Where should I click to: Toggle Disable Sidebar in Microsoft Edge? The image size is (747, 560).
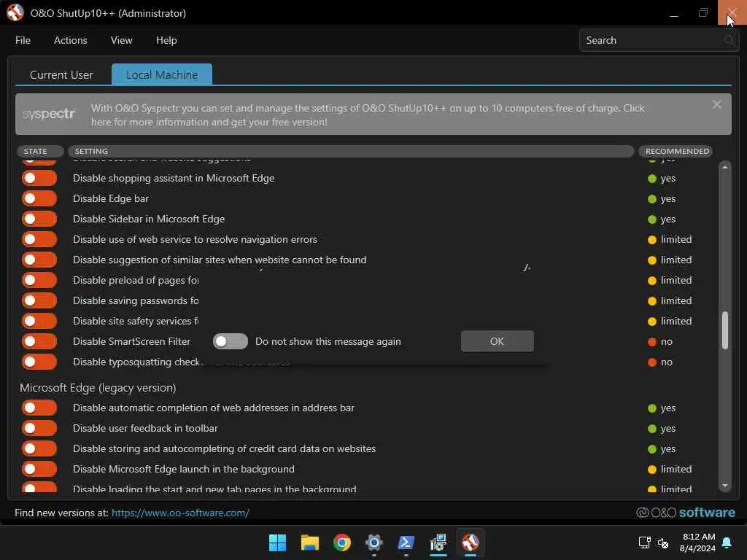tap(39, 219)
